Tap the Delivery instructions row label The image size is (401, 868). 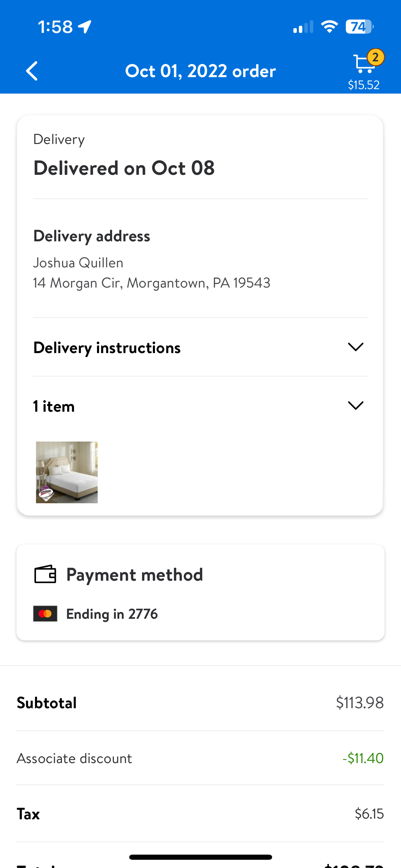[107, 348]
